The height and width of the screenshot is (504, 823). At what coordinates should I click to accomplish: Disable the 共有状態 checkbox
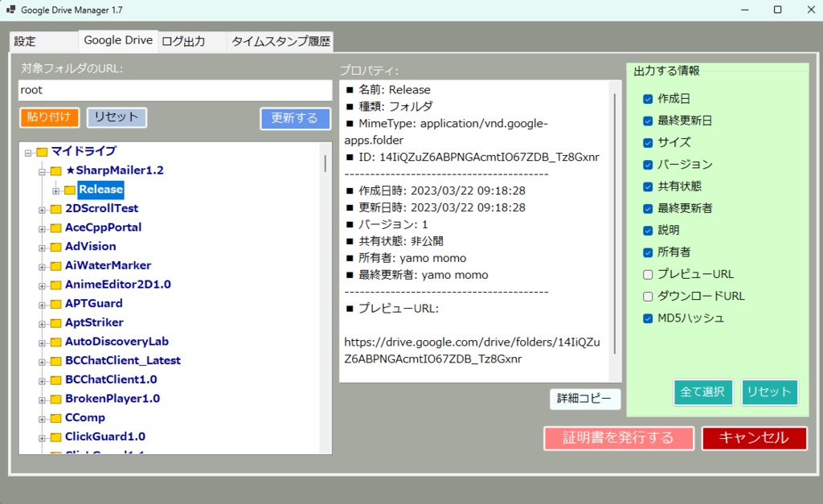pyautogui.click(x=648, y=187)
